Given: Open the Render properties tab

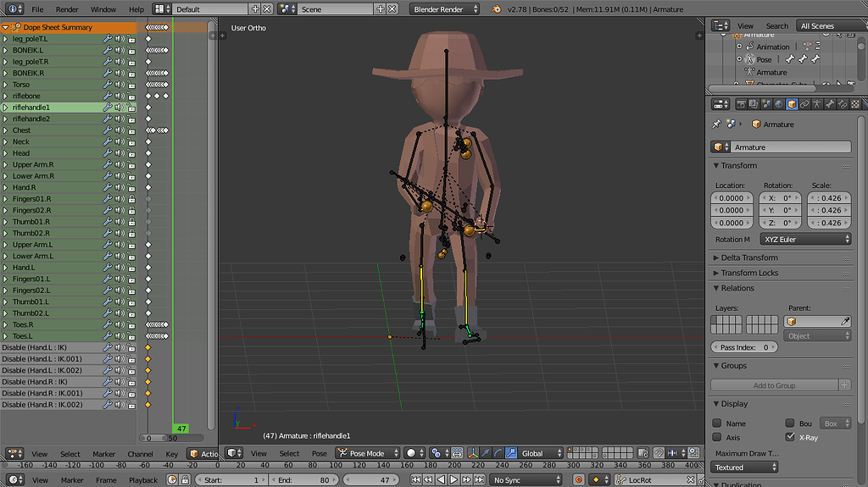Looking at the screenshot, I should tap(741, 104).
